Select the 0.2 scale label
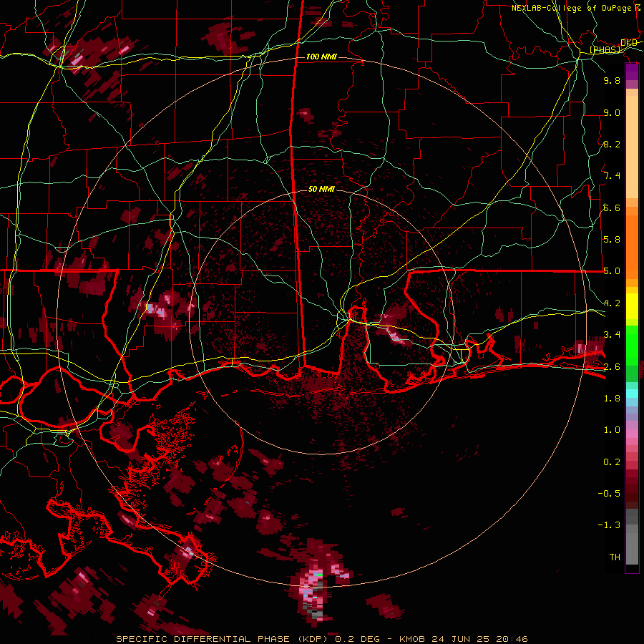This screenshot has width=644, height=644. coord(612,462)
